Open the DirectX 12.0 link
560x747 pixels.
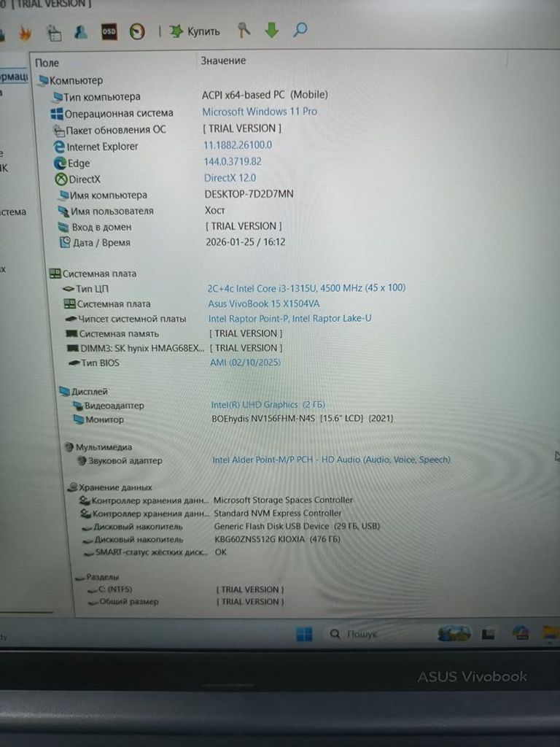tap(230, 178)
